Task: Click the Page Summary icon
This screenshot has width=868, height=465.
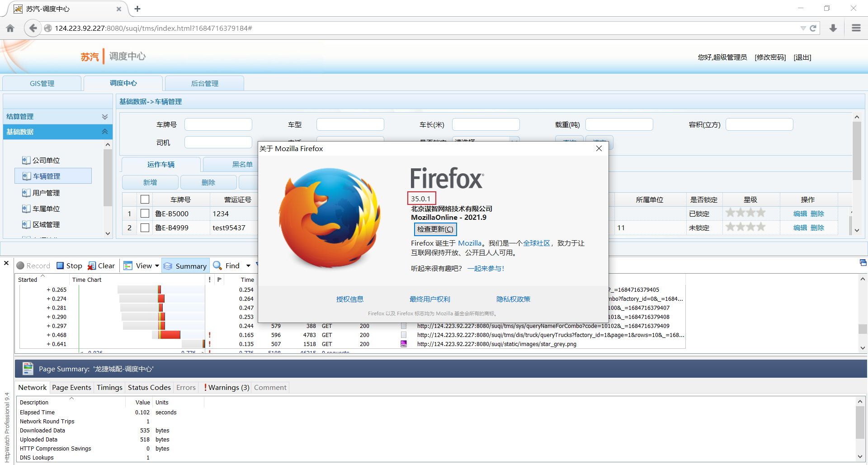Action: point(28,369)
